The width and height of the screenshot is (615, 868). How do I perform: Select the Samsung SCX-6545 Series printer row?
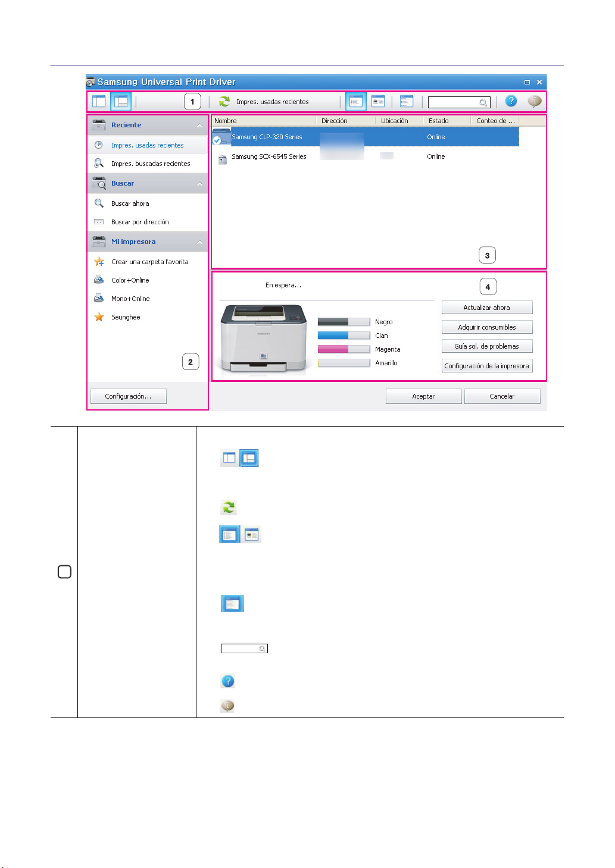pos(366,156)
